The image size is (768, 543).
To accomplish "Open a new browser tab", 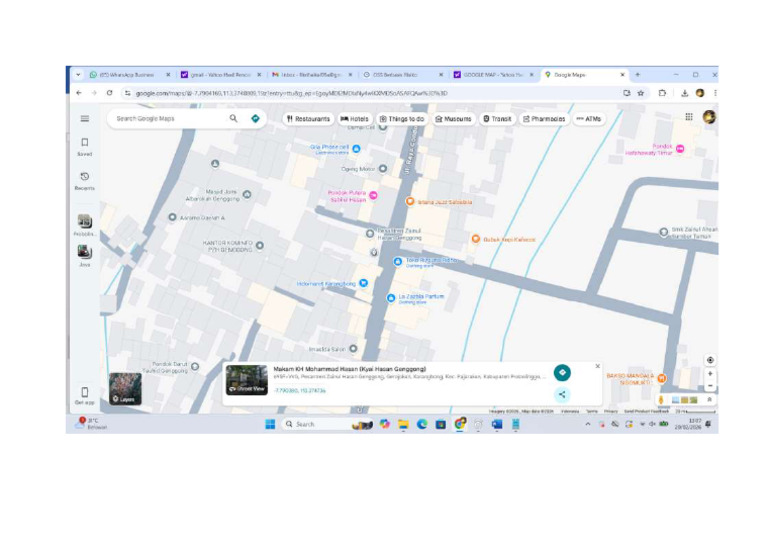I will click(x=638, y=75).
